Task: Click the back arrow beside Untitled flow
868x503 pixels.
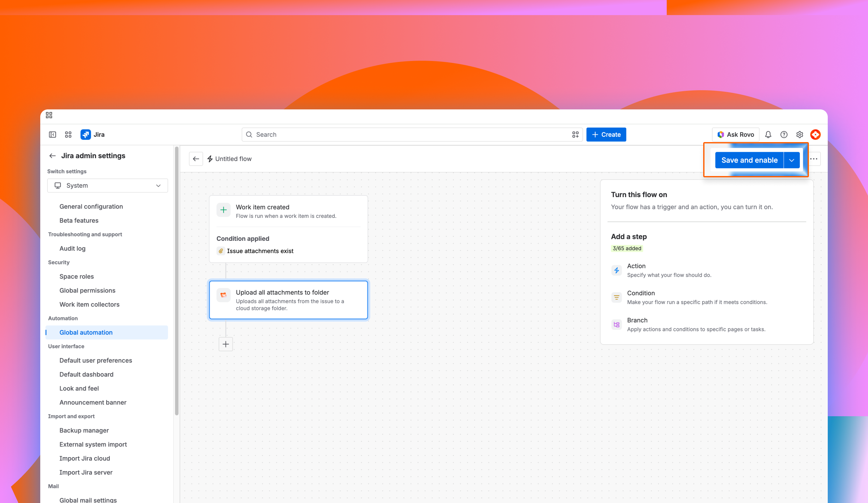Action: coord(196,159)
